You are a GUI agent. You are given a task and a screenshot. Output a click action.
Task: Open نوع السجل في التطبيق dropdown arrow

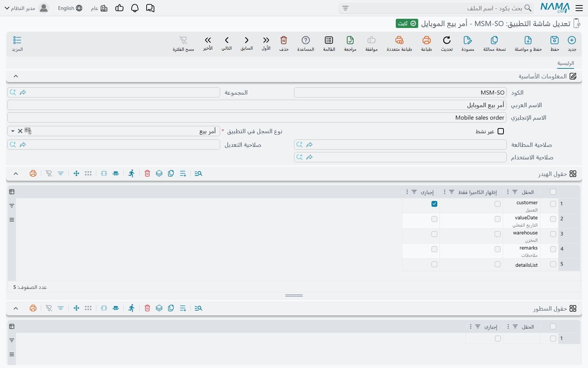[x=13, y=131]
